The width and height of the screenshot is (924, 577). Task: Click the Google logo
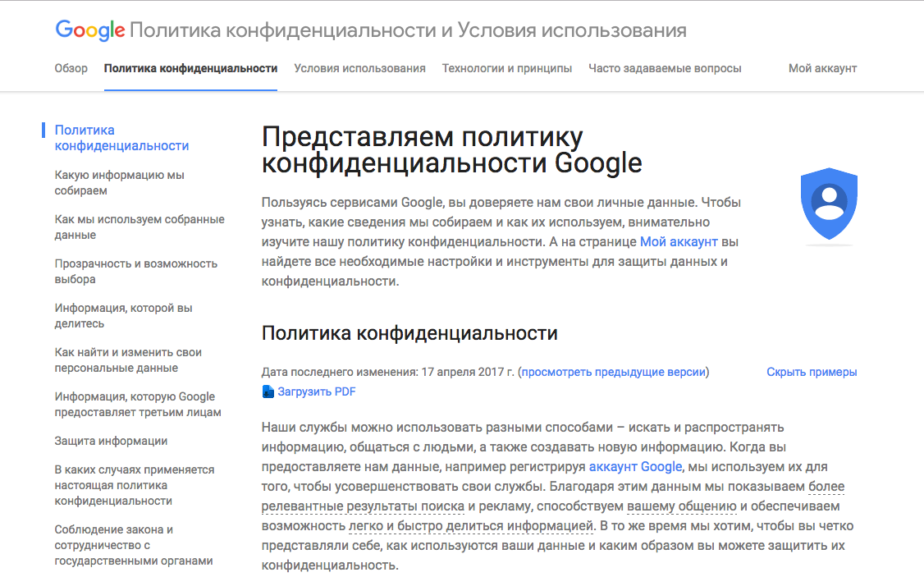point(90,30)
